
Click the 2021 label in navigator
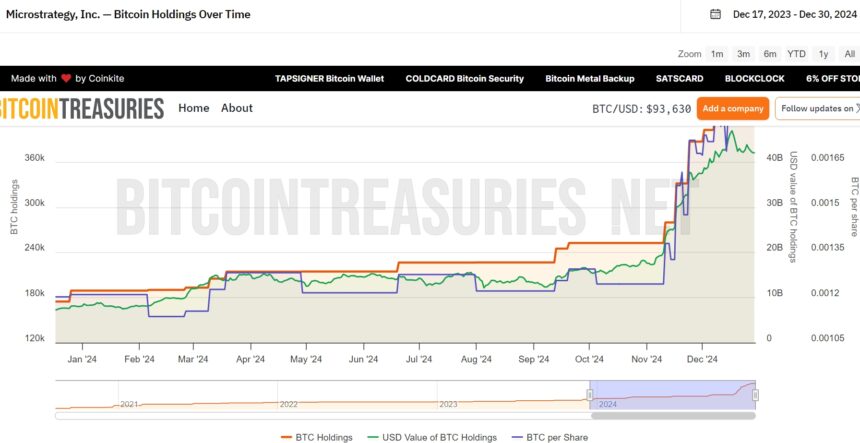(x=129, y=405)
